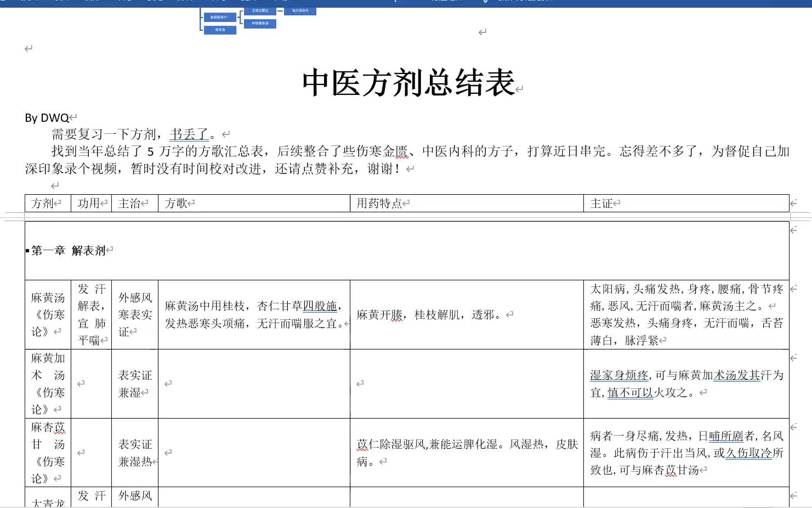812x508 pixels.
Task: Click the line beginning 深印象录个视频
Action: tap(213, 169)
